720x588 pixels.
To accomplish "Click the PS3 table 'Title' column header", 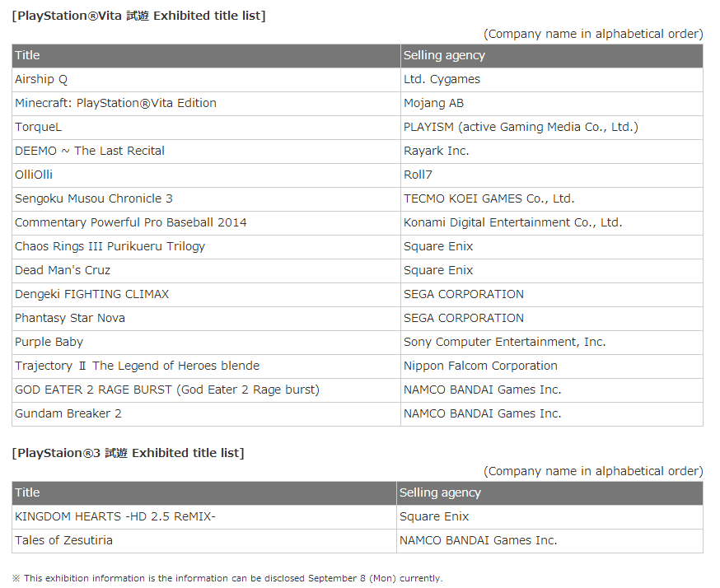I will [204, 493].
